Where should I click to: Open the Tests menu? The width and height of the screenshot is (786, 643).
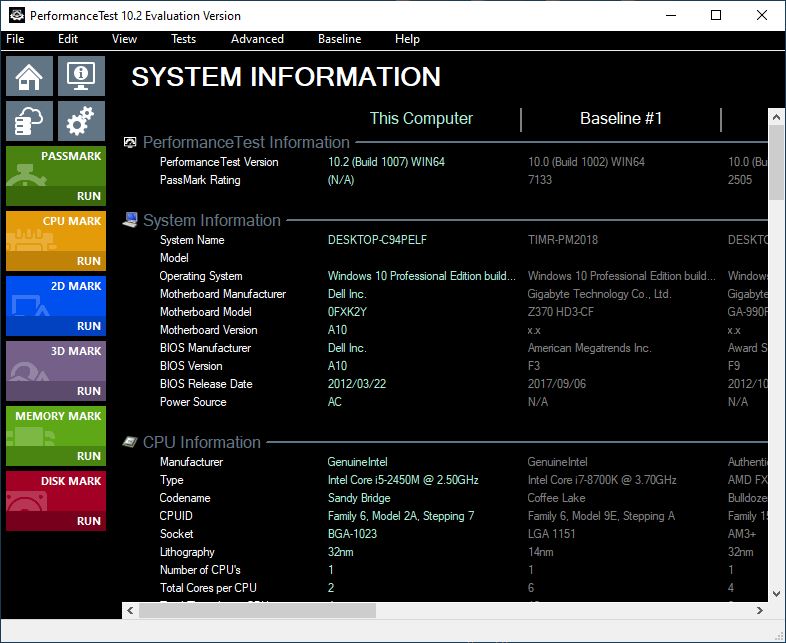tap(183, 39)
